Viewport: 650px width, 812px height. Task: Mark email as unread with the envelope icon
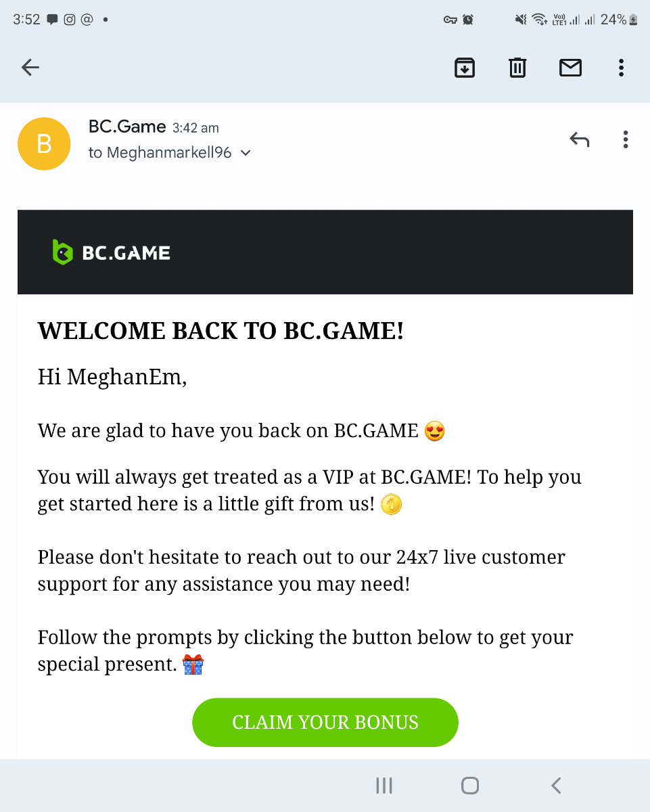tap(570, 67)
